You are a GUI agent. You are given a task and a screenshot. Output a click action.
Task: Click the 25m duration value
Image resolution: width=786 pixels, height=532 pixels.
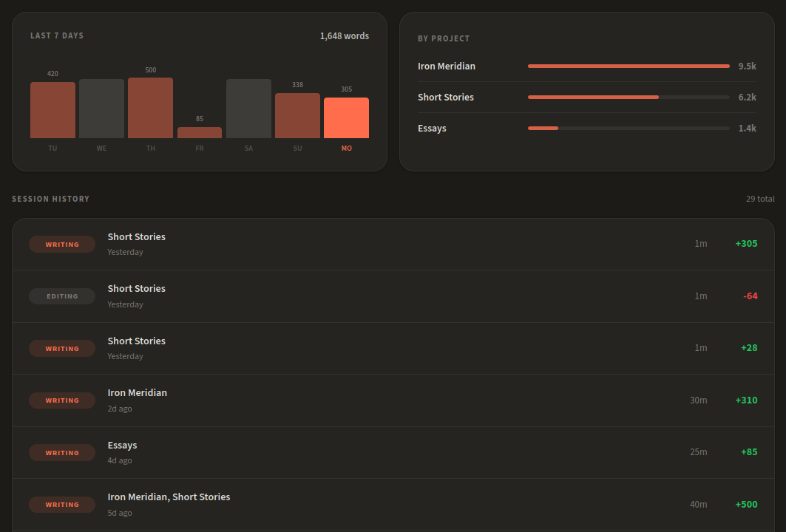(698, 452)
